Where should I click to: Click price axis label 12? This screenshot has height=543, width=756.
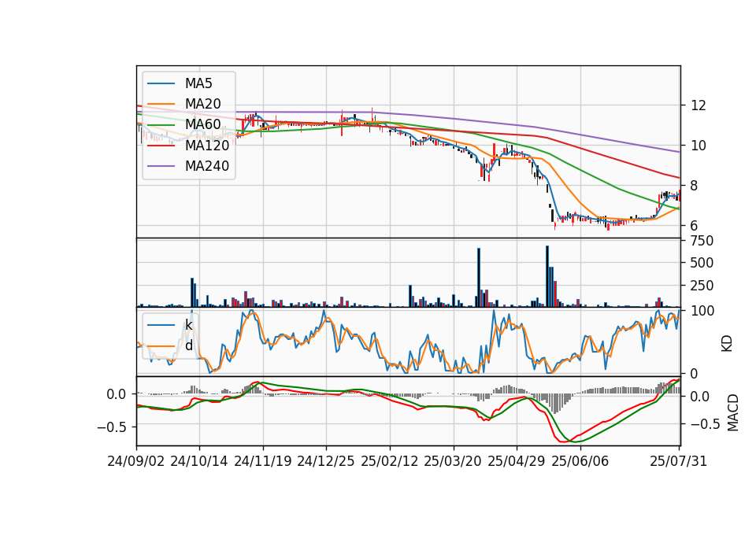(x=699, y=105)
